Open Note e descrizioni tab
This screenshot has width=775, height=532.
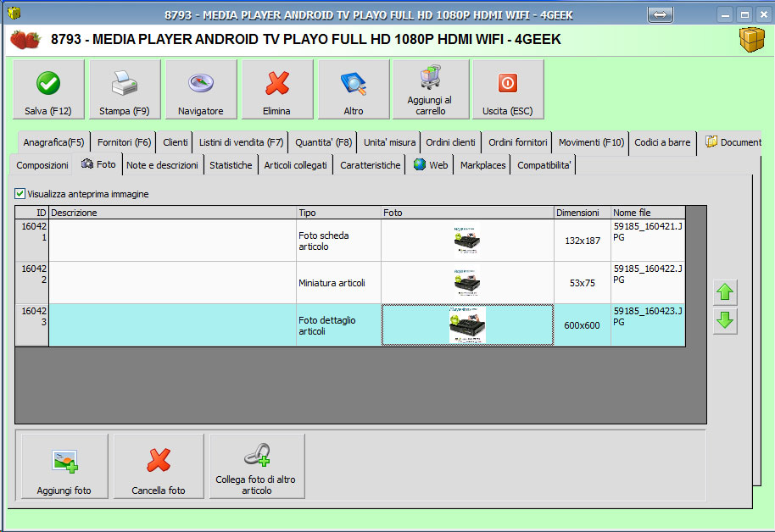click(162, 165)
